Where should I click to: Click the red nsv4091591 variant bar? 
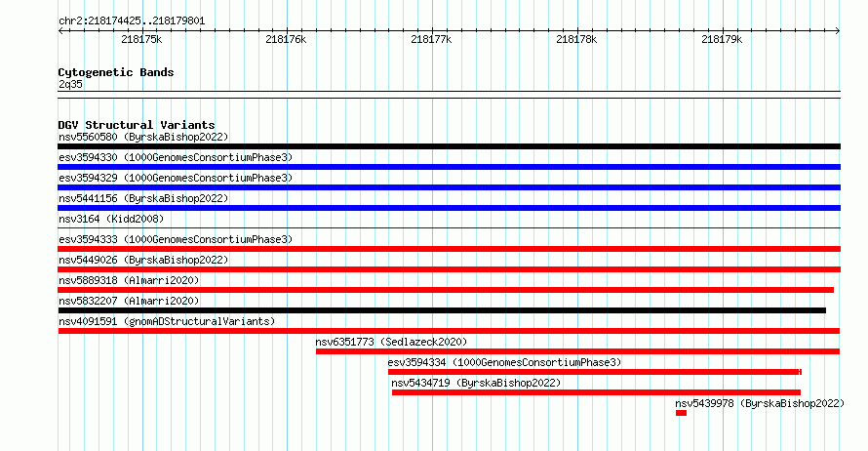click(449, 331)
